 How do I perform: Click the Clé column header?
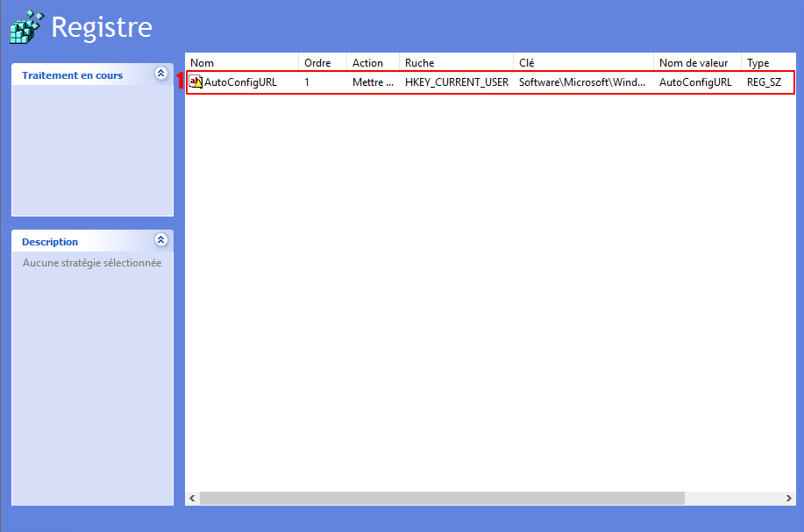[x=582, y=63]
